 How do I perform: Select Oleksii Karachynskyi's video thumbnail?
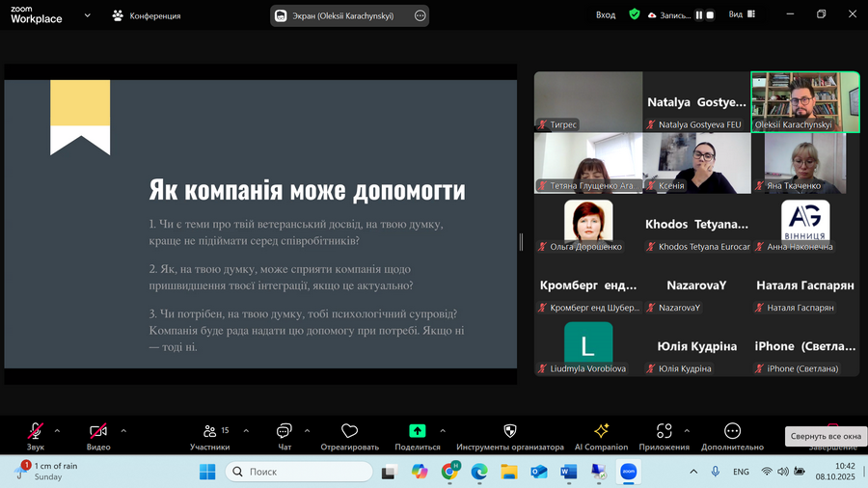804,101
